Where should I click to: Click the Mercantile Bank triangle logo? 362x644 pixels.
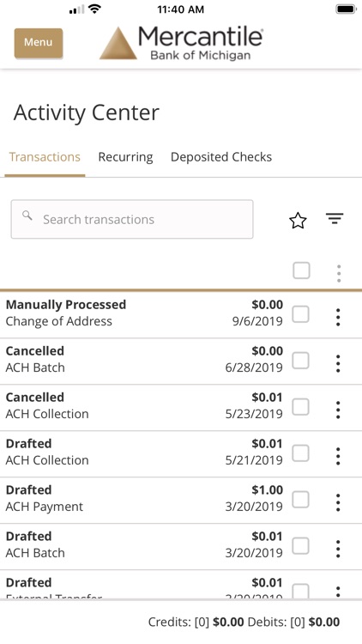[118, 44]
